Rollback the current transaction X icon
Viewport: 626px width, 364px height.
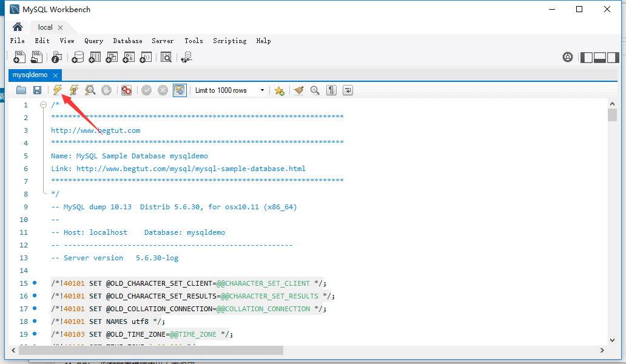(163, 90)
